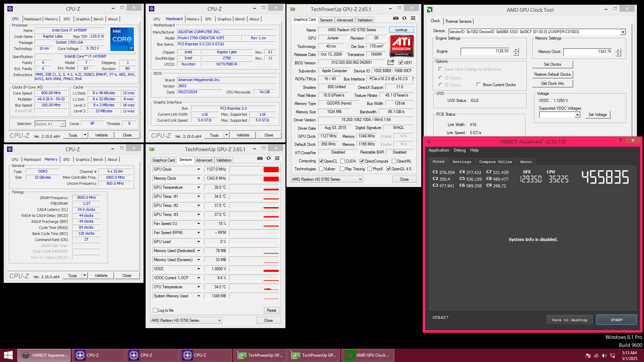Click HWBOT Aquamark taskbar button
The image size is (644, 362).
coord(44,355)
